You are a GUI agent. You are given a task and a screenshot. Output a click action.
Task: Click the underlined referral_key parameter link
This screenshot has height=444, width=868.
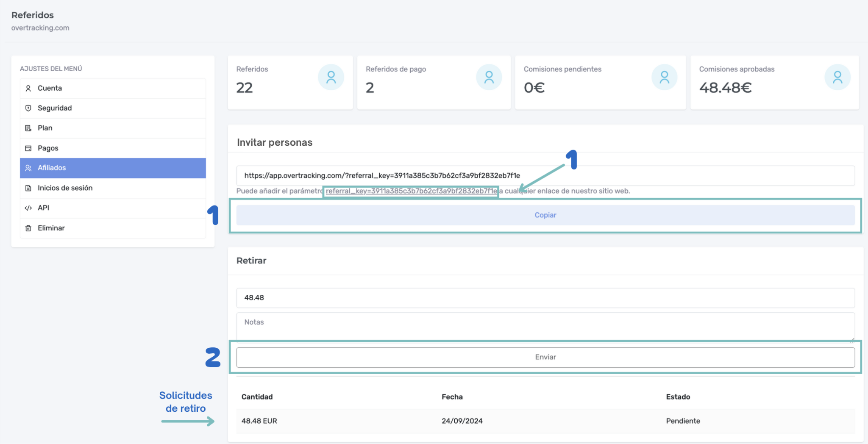(x=411, y=191)
